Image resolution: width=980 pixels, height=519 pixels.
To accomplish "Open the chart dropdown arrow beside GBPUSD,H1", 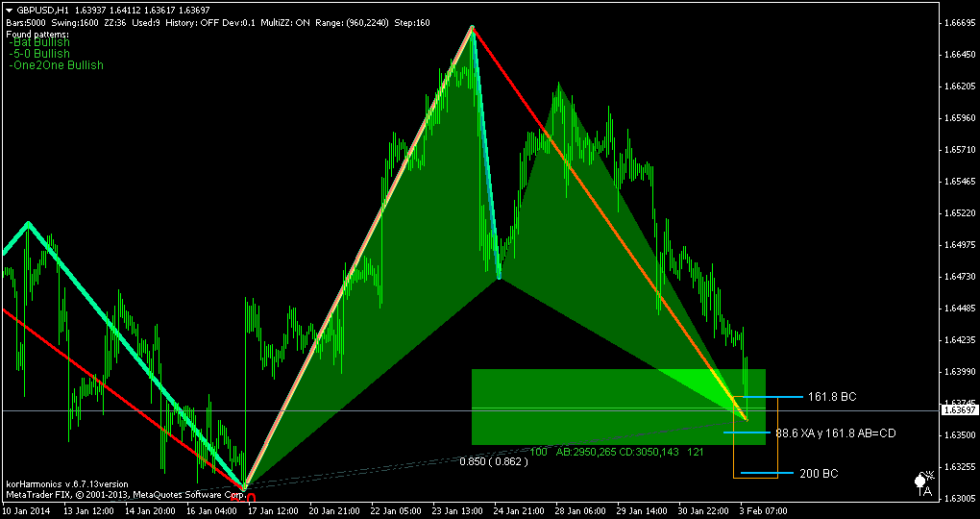I will coord(10,11).
